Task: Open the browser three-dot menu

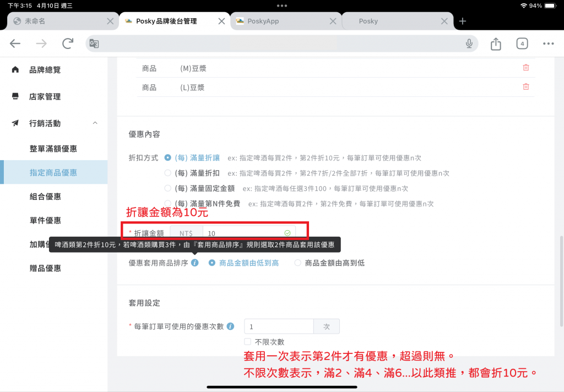Action: [x=548, y=43]
